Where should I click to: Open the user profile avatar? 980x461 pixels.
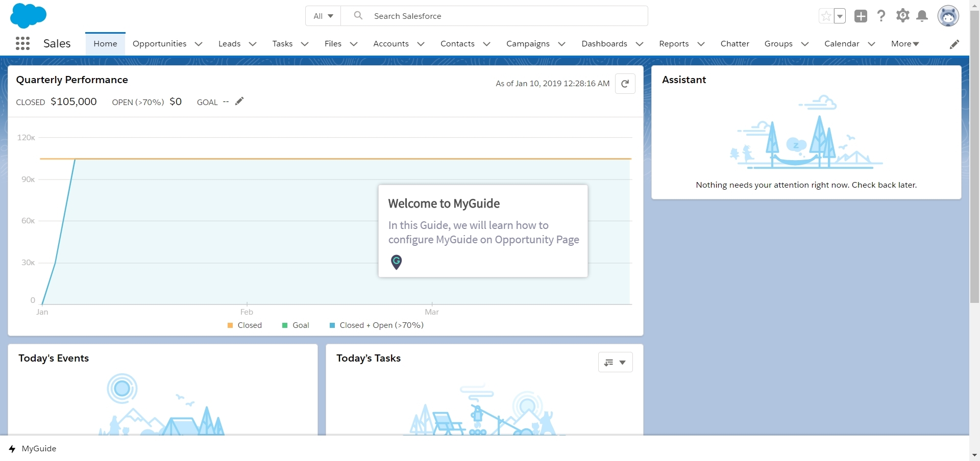click(948, 16)
